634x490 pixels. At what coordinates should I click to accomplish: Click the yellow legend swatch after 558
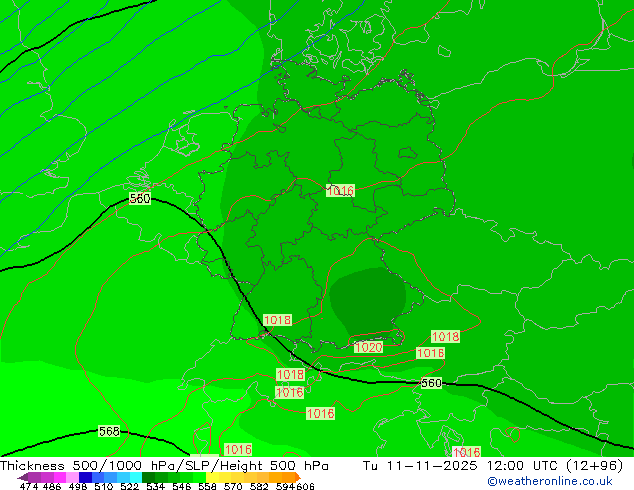click(212, 477)
